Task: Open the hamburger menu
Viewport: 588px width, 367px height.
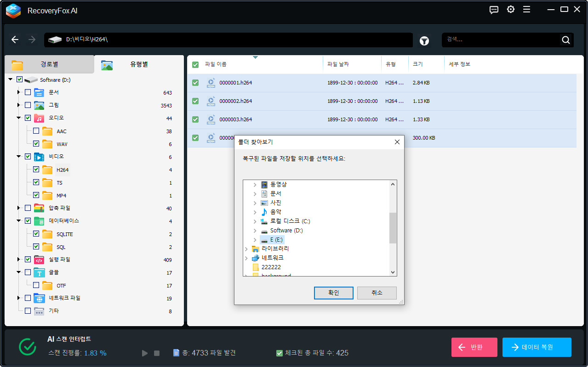Action: 526,9
